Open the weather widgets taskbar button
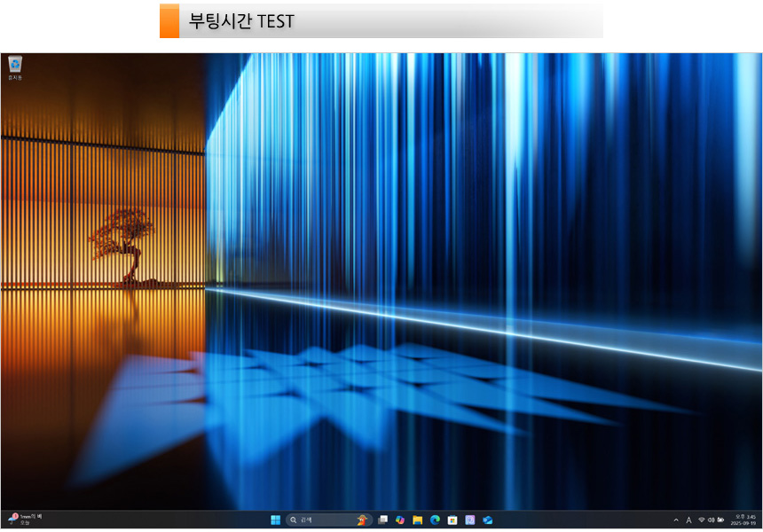The width and height of the screenshot is (763, 532). (25, 519)
